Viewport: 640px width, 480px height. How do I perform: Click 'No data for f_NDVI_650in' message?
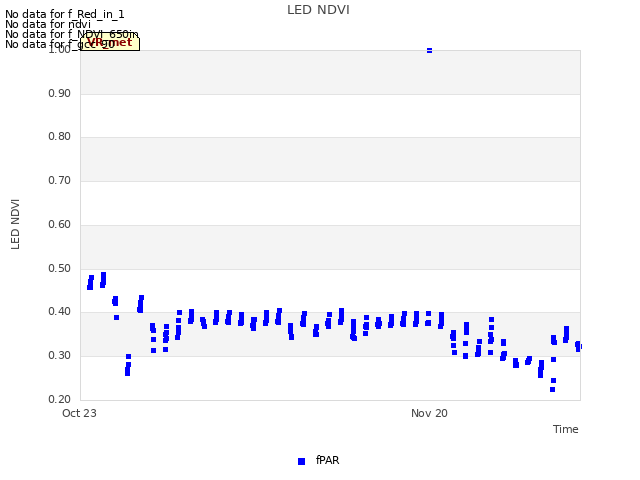coord(72,34)
